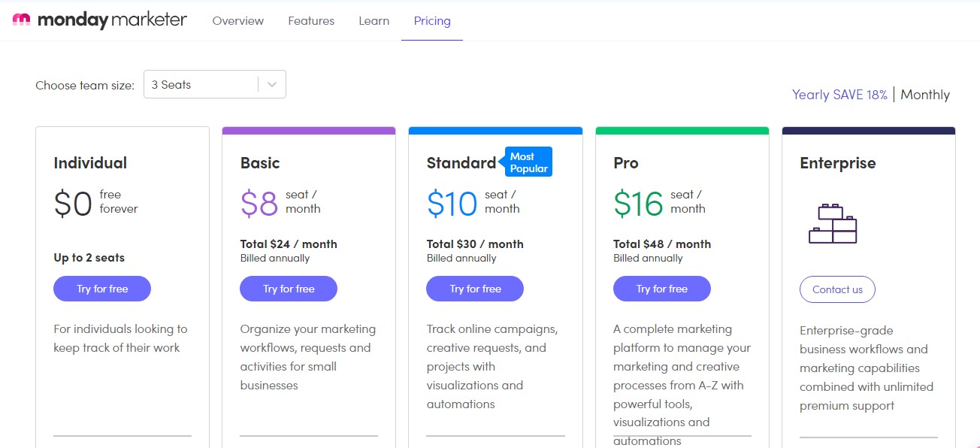Open the Features tab
The image size is (980, 448).
pyautogui.click(x=311, y=21)
